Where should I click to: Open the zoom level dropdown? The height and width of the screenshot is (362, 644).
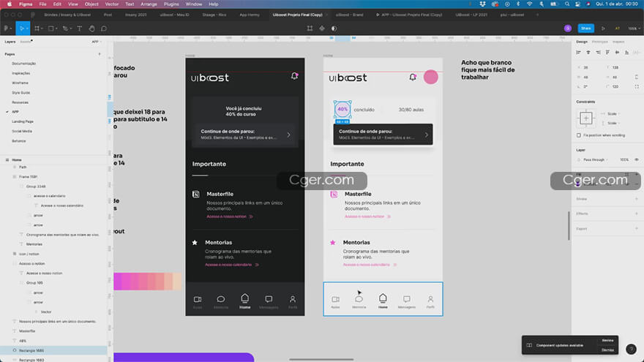634,29
